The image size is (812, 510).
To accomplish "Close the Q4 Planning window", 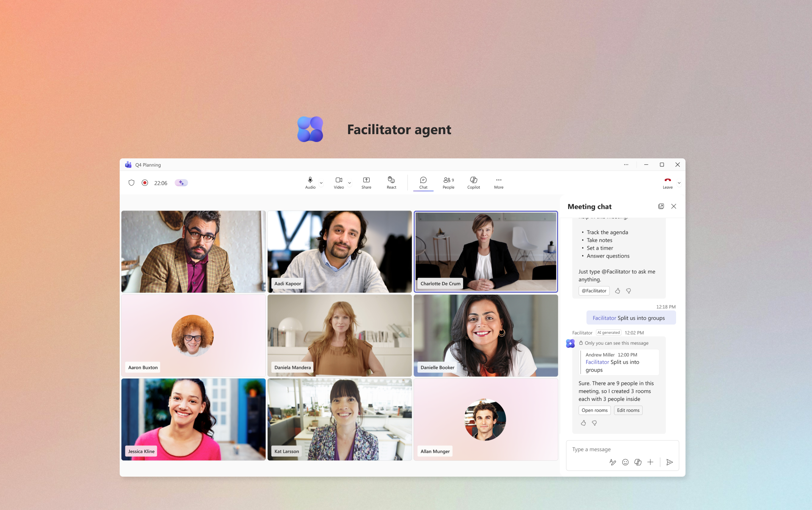I will [678, 164].
